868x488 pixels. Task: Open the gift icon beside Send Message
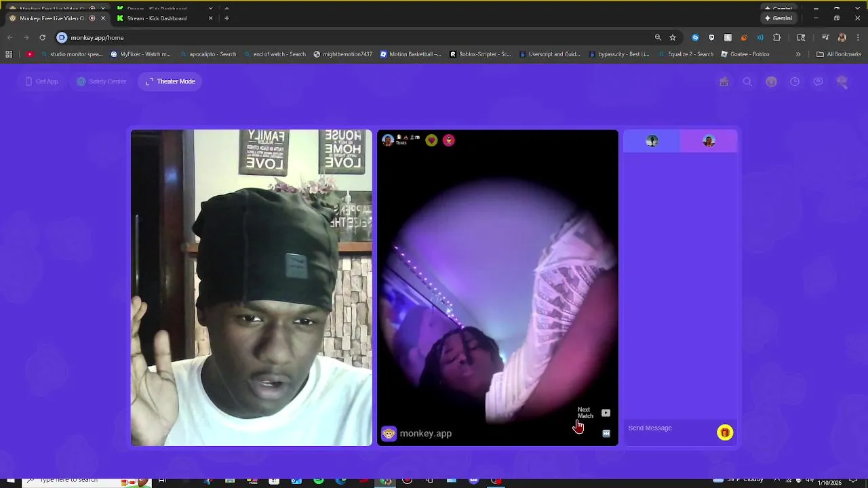725,432
